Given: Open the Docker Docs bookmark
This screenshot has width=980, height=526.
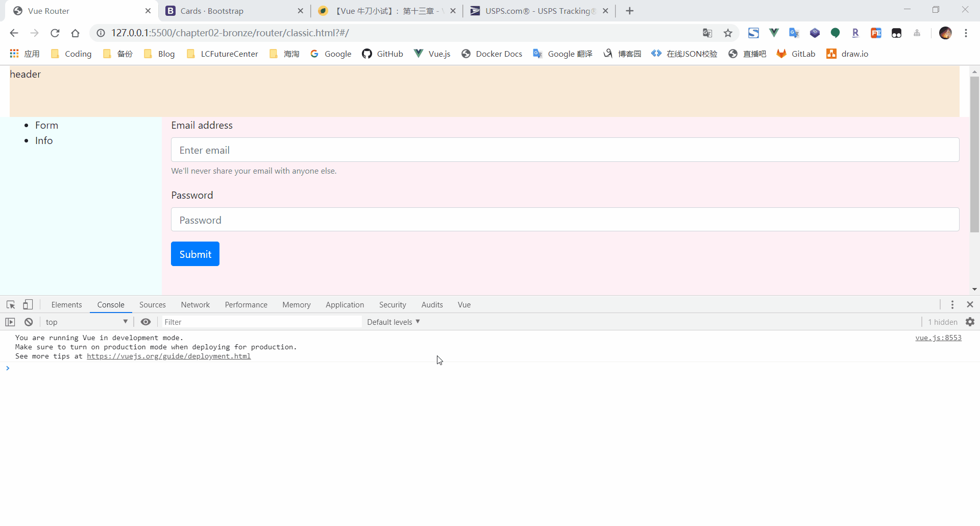Looking at the screenshot, I should [x=492, y=54].
